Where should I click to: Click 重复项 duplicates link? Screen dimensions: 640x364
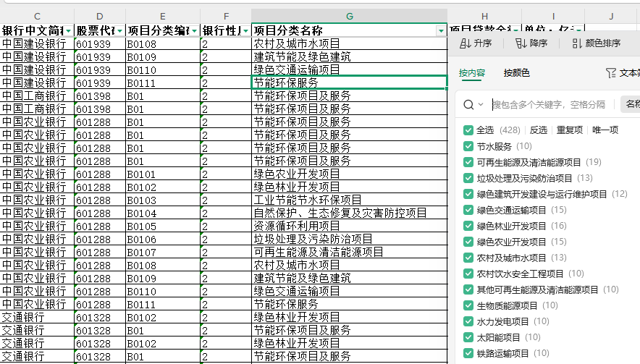570,130
